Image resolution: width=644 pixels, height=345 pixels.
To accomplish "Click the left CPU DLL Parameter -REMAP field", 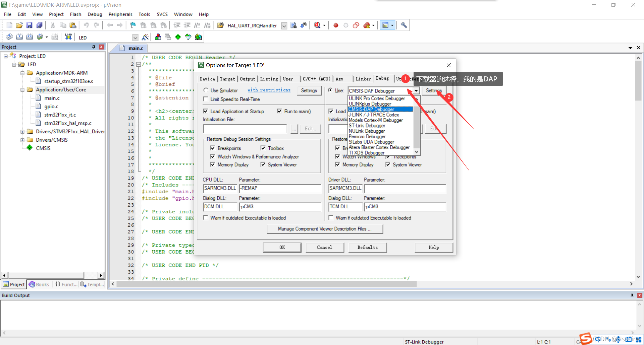I will pyautogui.click(x=280, y=188).
